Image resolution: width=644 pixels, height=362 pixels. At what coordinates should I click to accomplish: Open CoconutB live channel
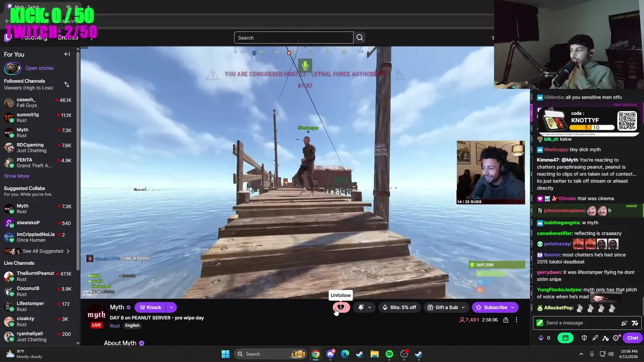pyautogui.click(x=39, y=291)
